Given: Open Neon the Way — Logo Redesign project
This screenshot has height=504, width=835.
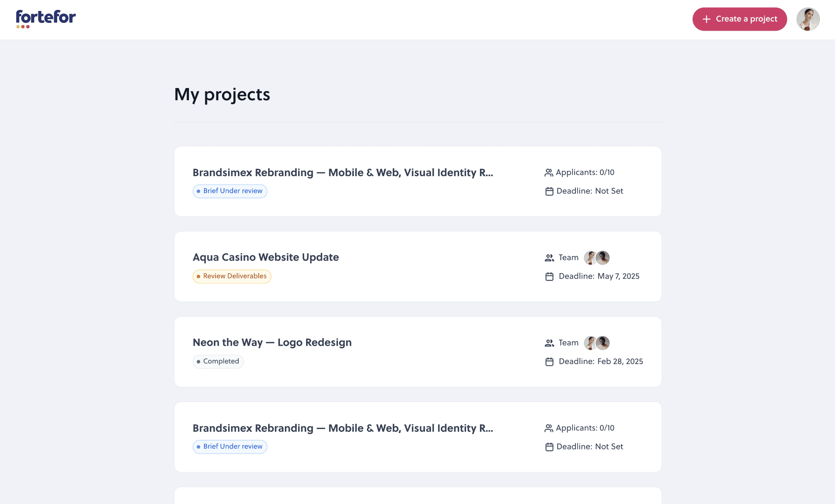Looking at the screenshot, I should [x=272, y=343].
